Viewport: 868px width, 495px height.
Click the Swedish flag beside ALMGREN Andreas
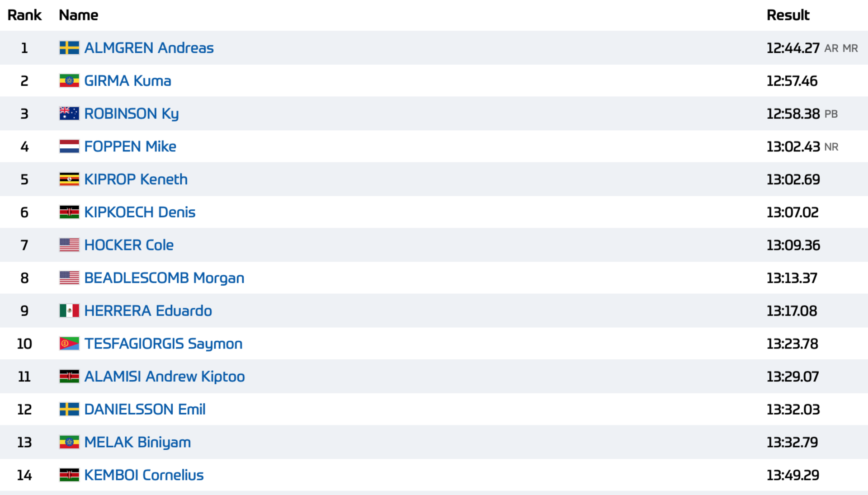pos(69,48)
